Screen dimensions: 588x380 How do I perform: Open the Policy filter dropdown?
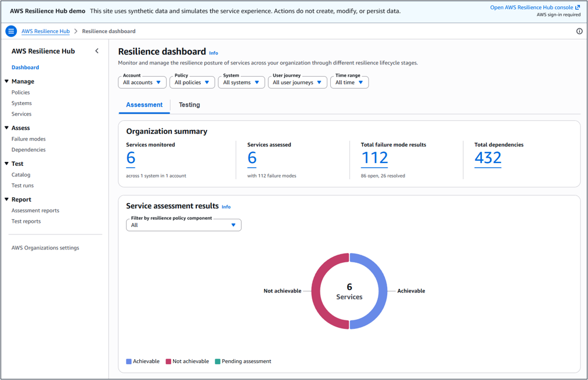tap(192, 82)
